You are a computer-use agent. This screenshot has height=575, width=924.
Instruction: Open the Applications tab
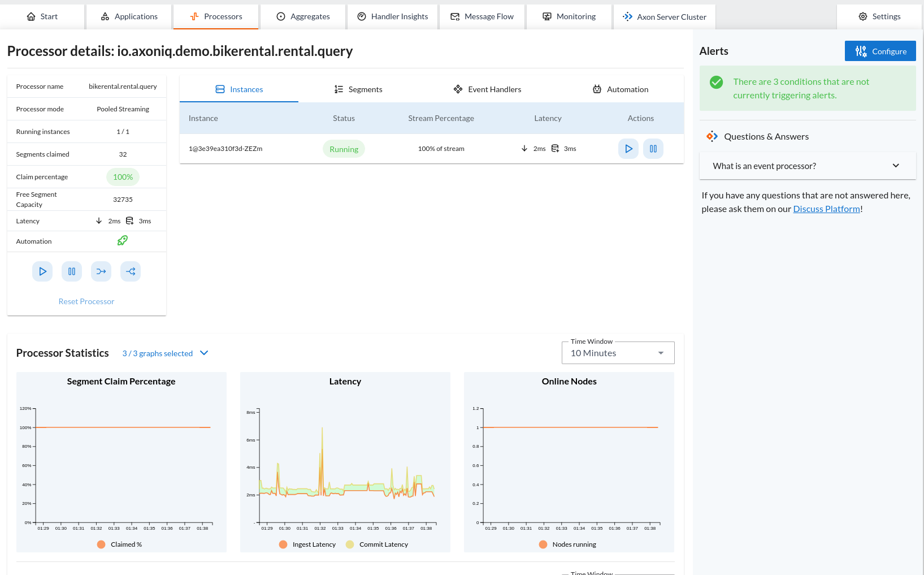pos(129,16)
